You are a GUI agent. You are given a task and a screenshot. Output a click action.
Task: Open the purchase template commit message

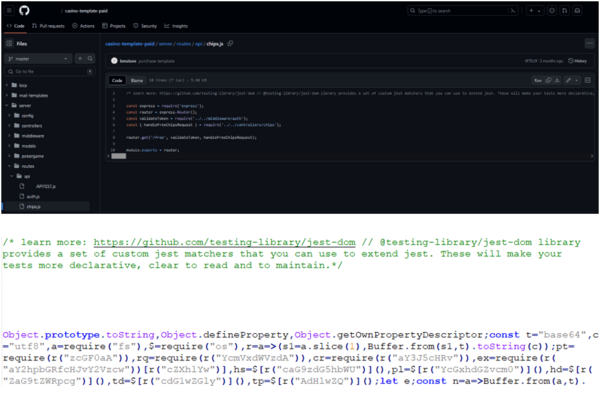click(x=156, y=61)
